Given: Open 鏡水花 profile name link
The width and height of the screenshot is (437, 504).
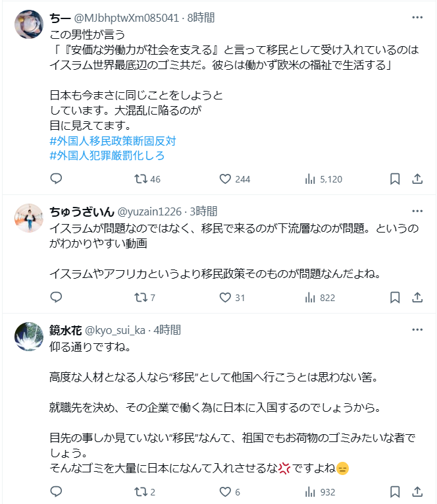Looking at the screenshot, I should pyautogui.click(x=65, y=329).
